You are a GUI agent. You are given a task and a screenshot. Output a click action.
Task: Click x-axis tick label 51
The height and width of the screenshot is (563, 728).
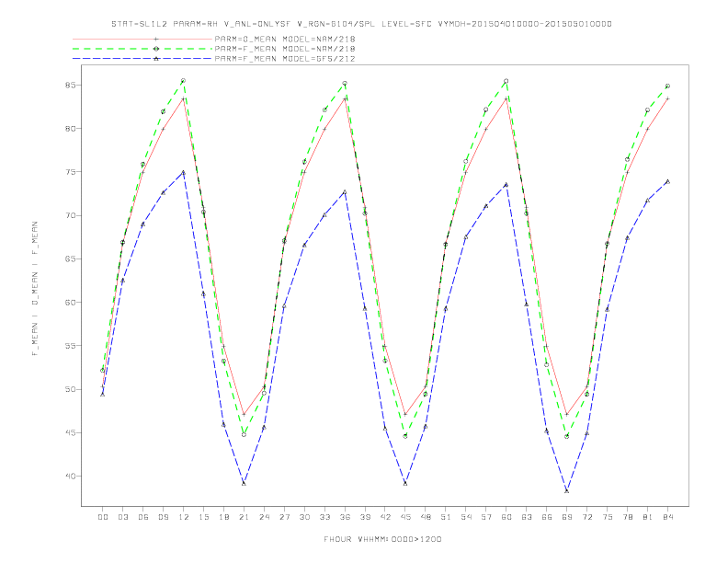tap(446, 517)
